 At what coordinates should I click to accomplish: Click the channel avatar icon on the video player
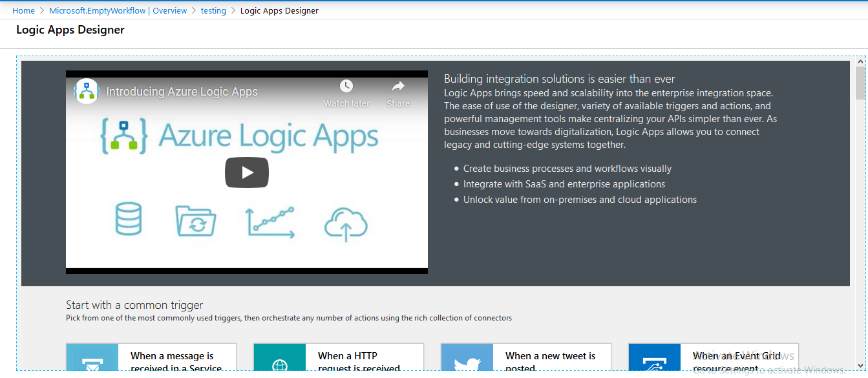87,91
